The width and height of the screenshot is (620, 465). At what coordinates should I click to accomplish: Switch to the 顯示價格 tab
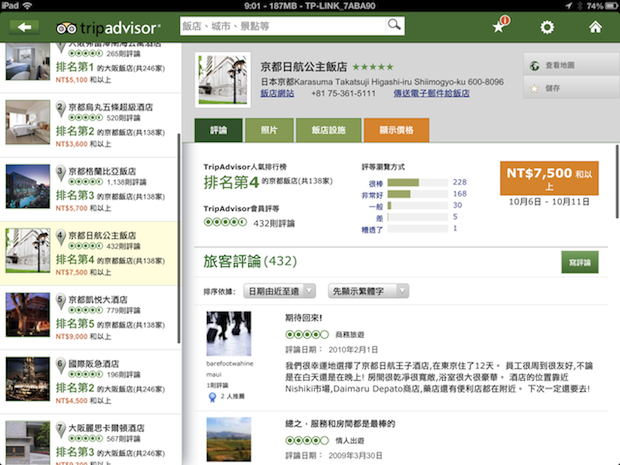tap(396, 130)
